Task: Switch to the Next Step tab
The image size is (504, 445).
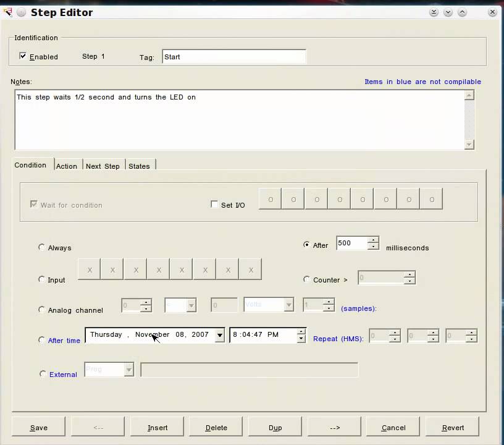Action: [x=104, y=166]
